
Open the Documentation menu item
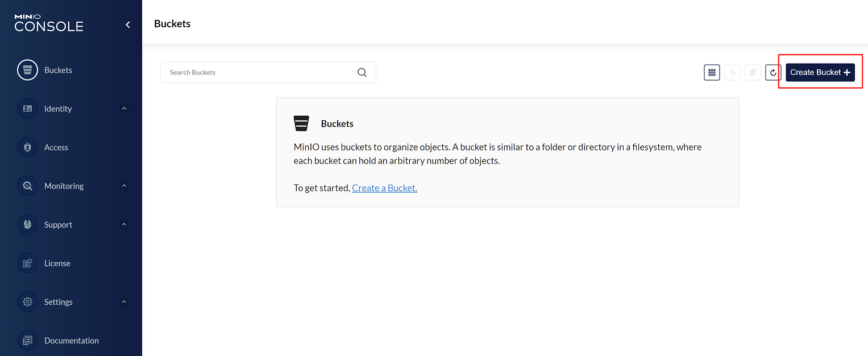[71, 341]
